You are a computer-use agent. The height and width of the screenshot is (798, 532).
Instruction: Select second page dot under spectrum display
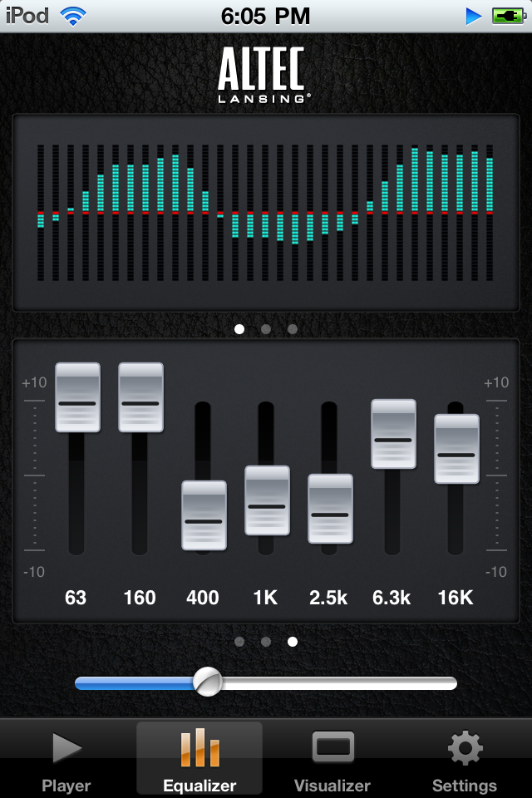pos(266,329)
